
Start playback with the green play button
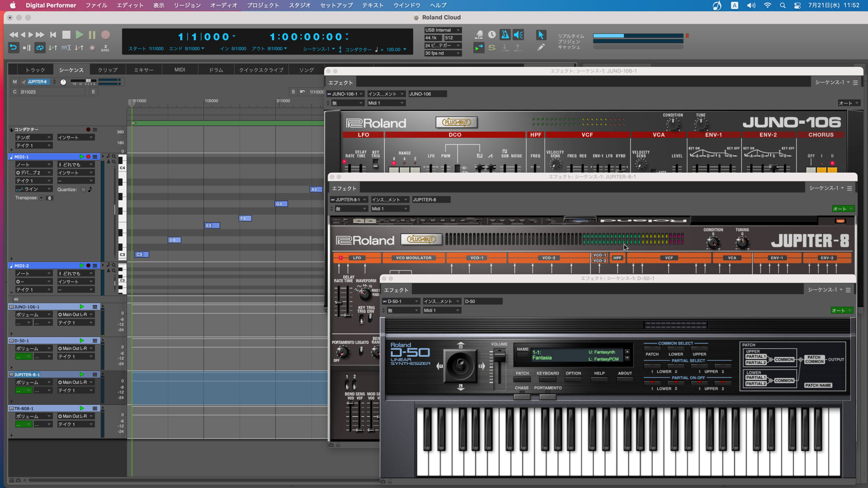(x=79, y=35)
